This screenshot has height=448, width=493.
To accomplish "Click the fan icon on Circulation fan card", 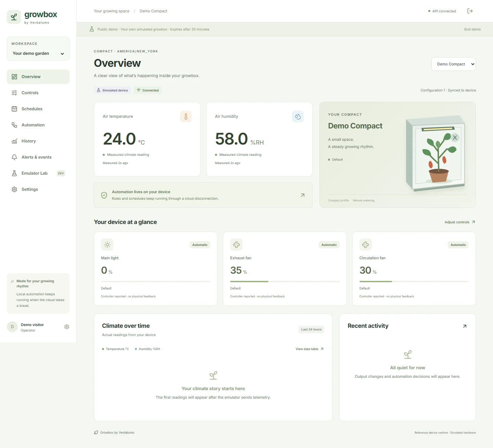I will click(x=366, y=245).
